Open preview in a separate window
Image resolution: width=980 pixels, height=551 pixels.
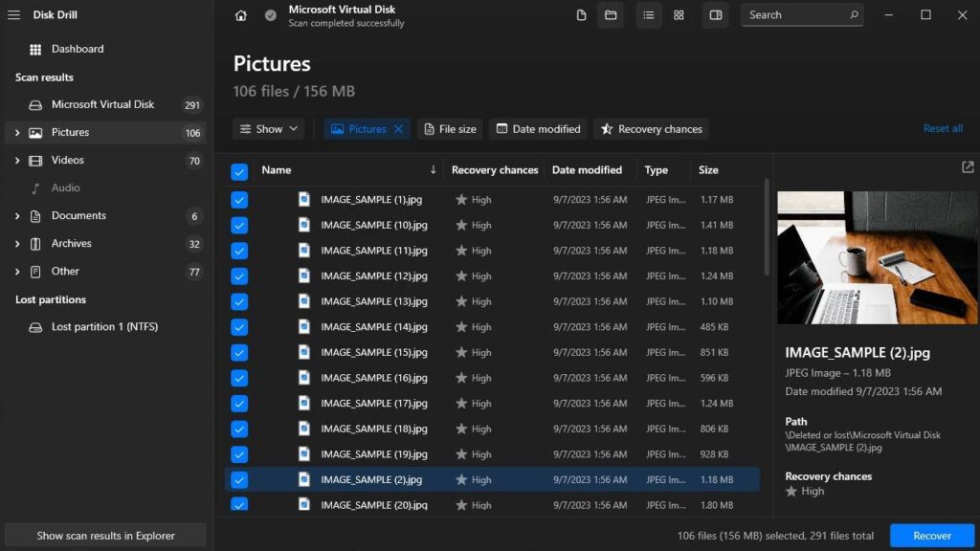pos(967,166)
